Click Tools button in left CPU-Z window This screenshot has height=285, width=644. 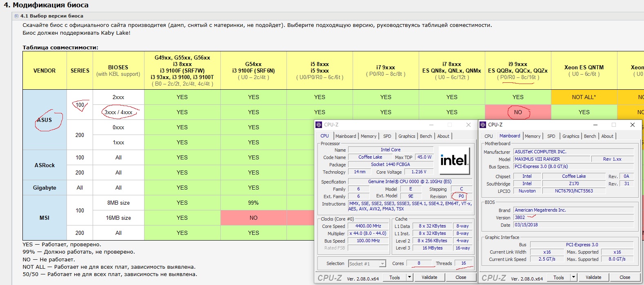(x=395, y=278)
